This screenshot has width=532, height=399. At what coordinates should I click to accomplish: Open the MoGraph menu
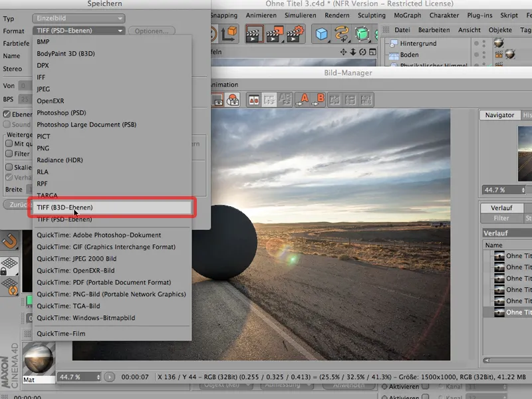[x=407, y=15]
